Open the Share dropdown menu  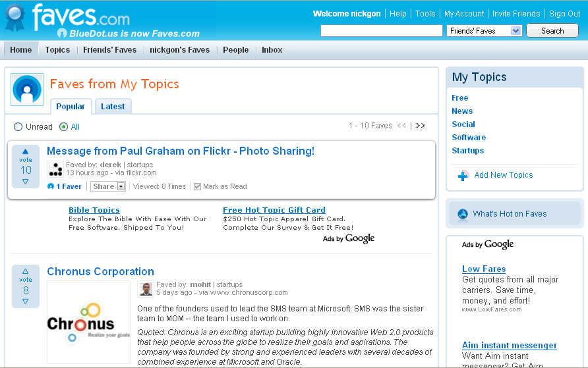108,186
